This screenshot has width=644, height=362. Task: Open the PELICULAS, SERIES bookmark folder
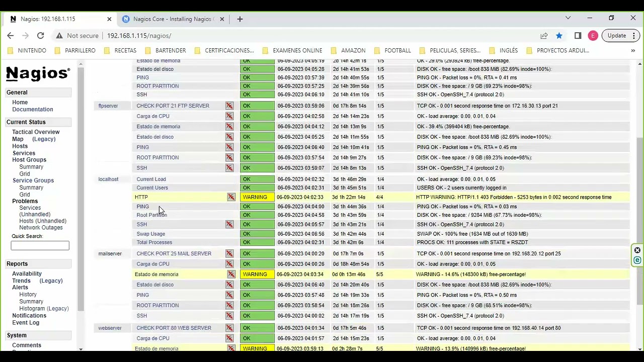pos(450,50)
